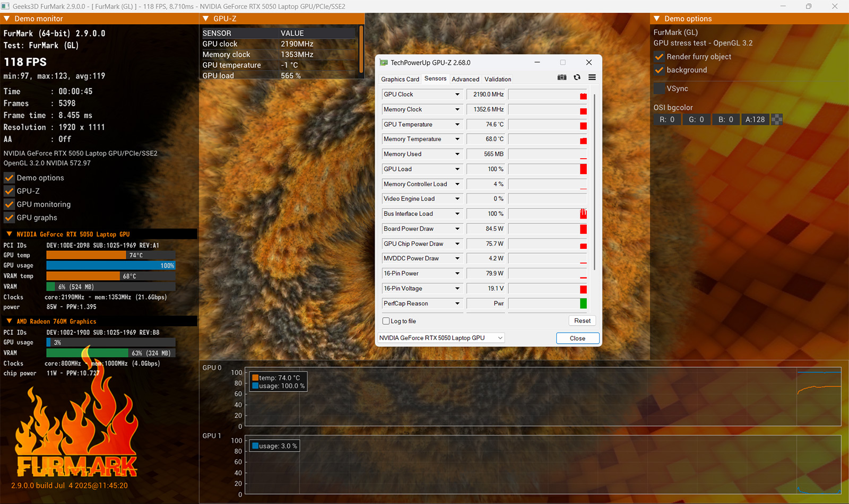Click the checkerboard bgcolor preview icon
Viewport: 849px width, 504px height.
pyautogui.click(x=777, y=119)
